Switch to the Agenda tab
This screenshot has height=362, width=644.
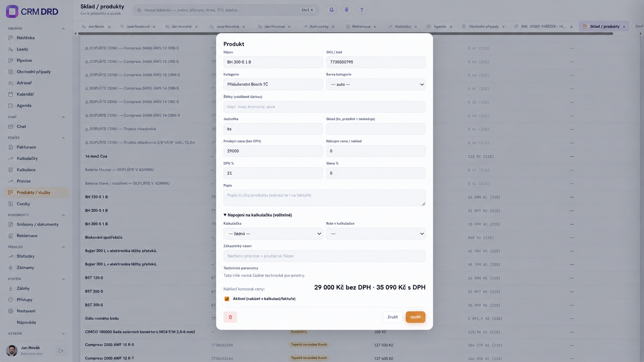click(x=440, y=27)
